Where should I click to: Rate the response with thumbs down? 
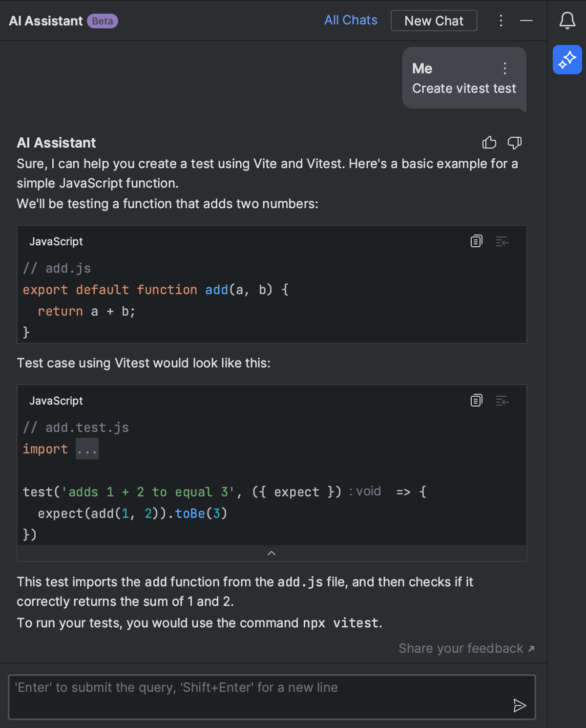514,143
